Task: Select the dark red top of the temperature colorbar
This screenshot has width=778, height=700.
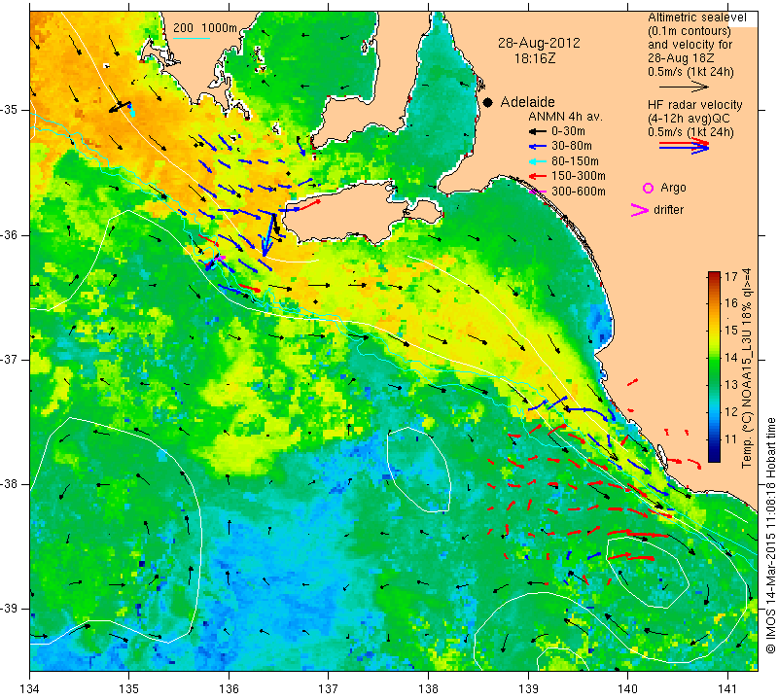Action: (714, 275)
